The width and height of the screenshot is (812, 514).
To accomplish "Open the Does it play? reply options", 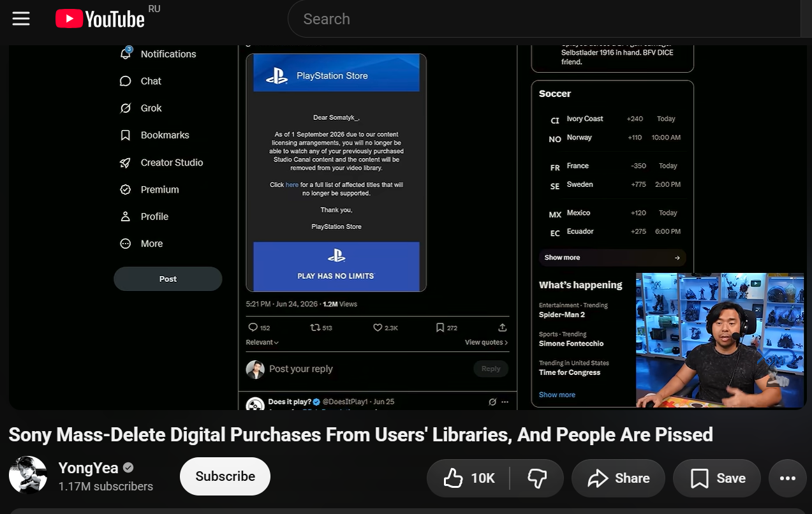I will pyautogui.click(x=505, y=402).
